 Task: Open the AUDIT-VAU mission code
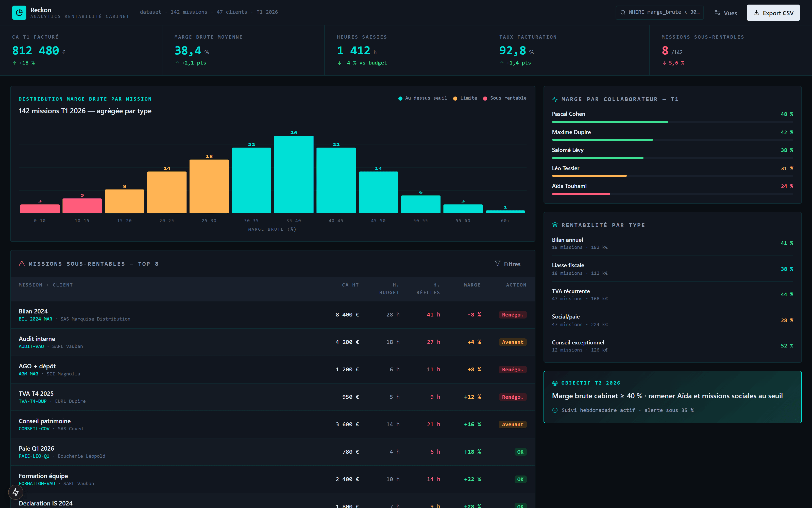31,346
